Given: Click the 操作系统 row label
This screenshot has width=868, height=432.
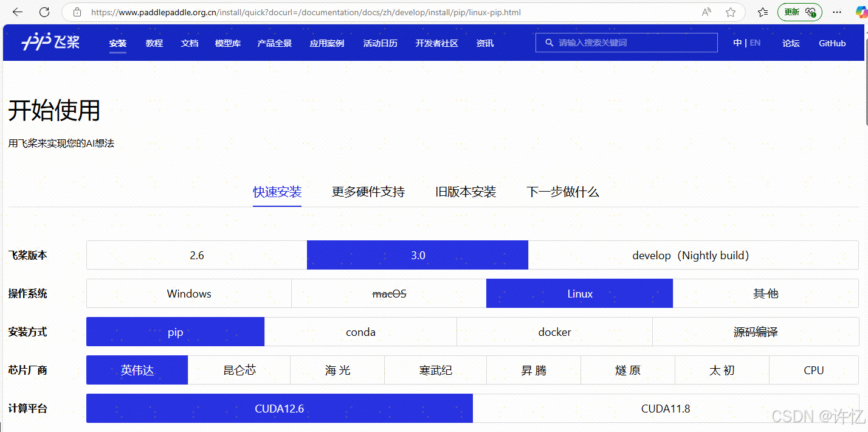Looking at the screenshot, I should [28, 294].
